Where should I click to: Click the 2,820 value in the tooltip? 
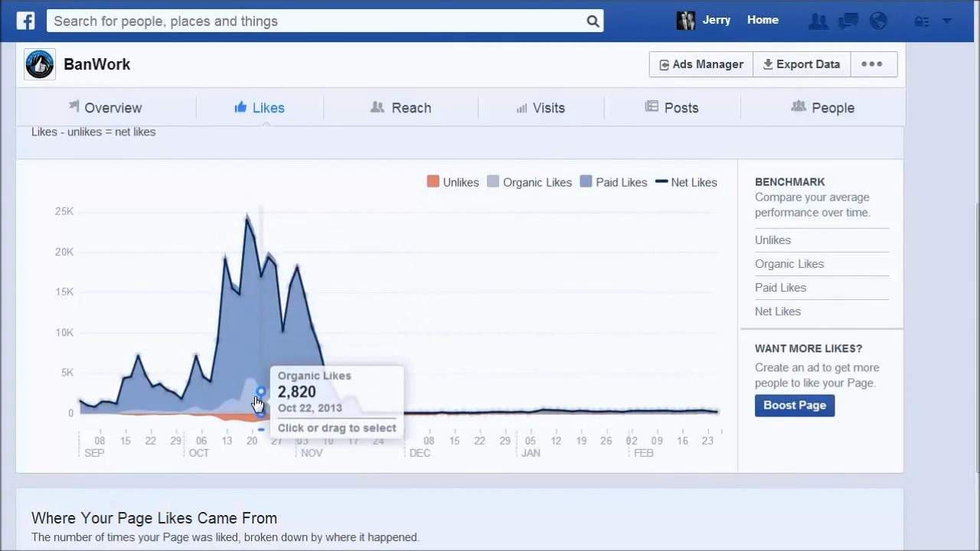(296, 392)
